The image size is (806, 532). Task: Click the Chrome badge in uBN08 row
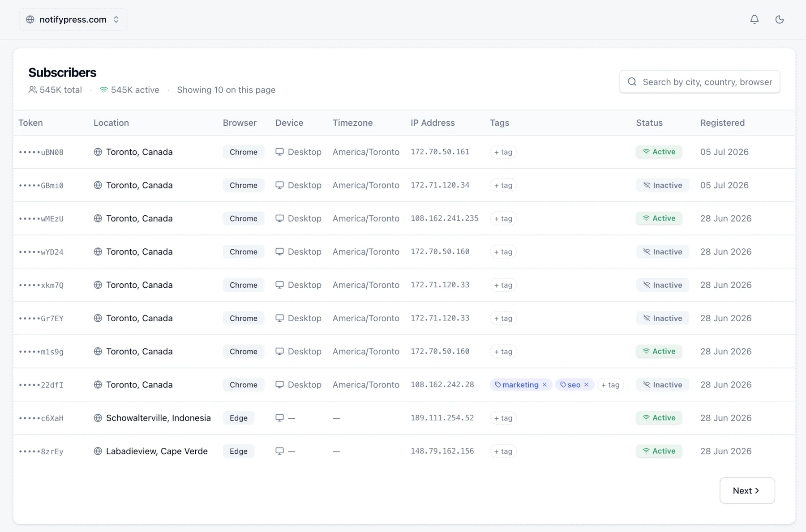click(x=244, y=152)
